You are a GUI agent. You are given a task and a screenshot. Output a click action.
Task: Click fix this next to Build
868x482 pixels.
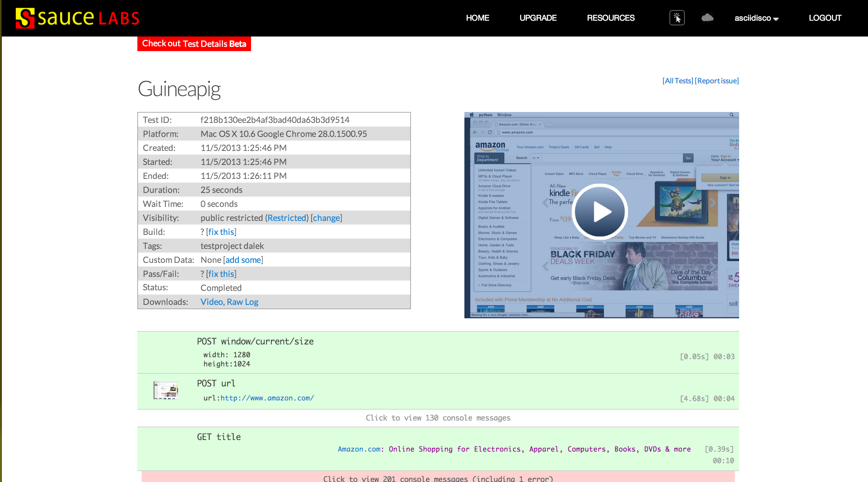tap(221, 232)
